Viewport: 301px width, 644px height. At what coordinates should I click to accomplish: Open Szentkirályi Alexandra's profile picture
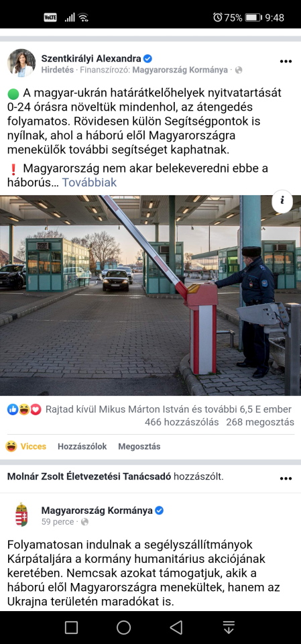(21, 63)
